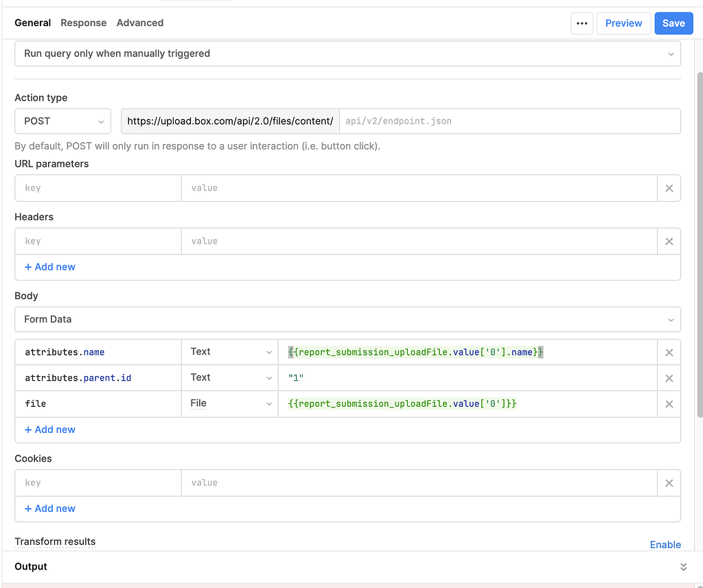Delete the empty Headers key-value row
The height and width of the screenshot is (588, 703).
669,241
